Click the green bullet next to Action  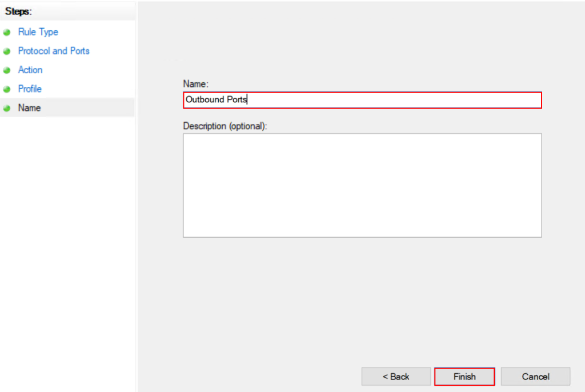7,70
